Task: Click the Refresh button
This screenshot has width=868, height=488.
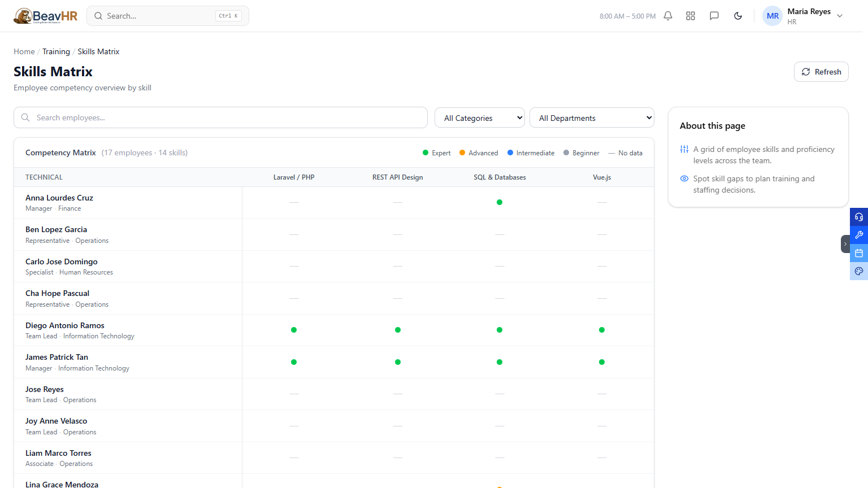Action: [821, 72]
